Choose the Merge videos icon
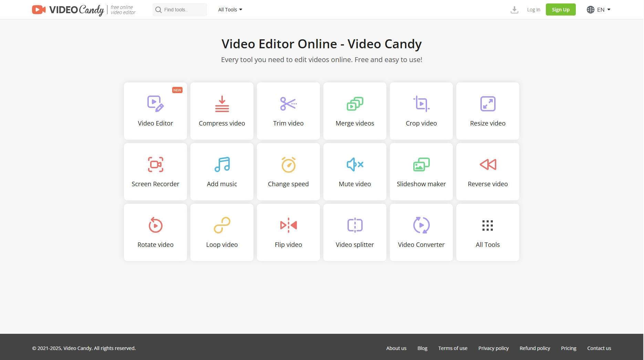 [x=355, y=104]
